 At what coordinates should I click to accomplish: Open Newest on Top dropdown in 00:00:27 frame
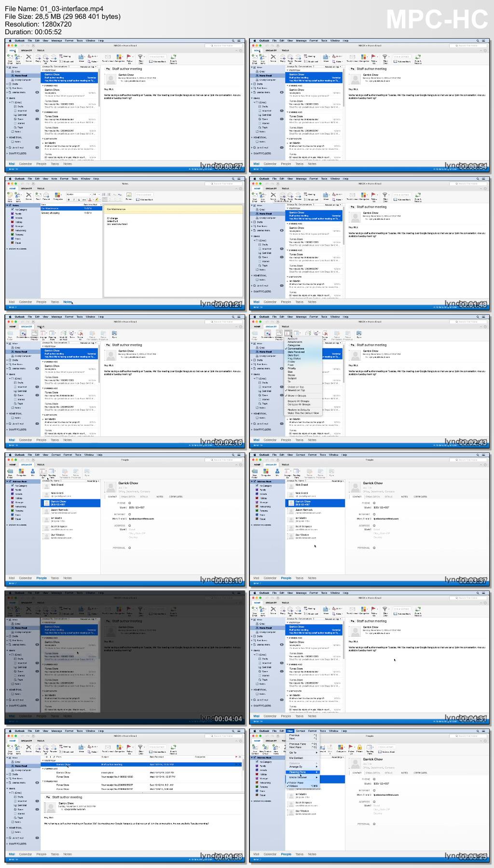pos(88,67)
